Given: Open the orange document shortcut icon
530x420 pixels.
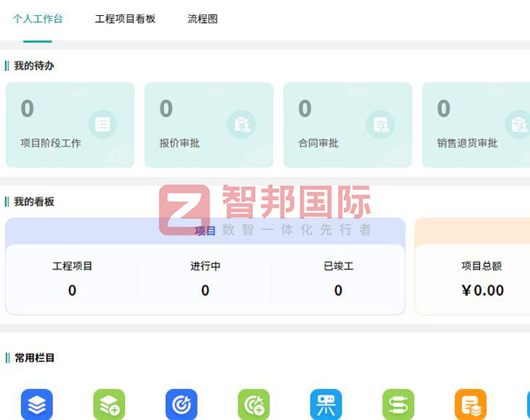Looking at the screenshot, I should click(470, 405).
